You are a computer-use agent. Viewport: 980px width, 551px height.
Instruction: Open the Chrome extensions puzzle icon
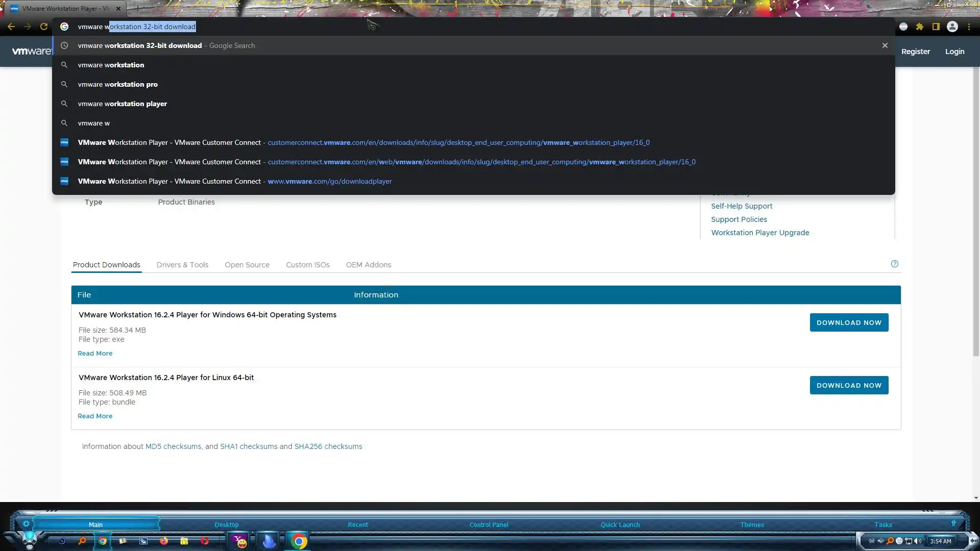[x=920, y=27]
